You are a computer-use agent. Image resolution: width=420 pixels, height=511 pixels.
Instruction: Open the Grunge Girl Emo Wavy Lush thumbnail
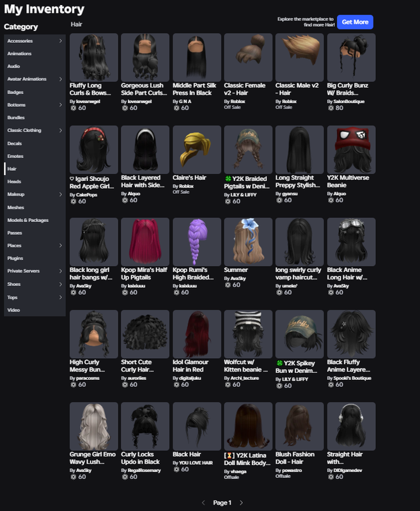[94, 427]
